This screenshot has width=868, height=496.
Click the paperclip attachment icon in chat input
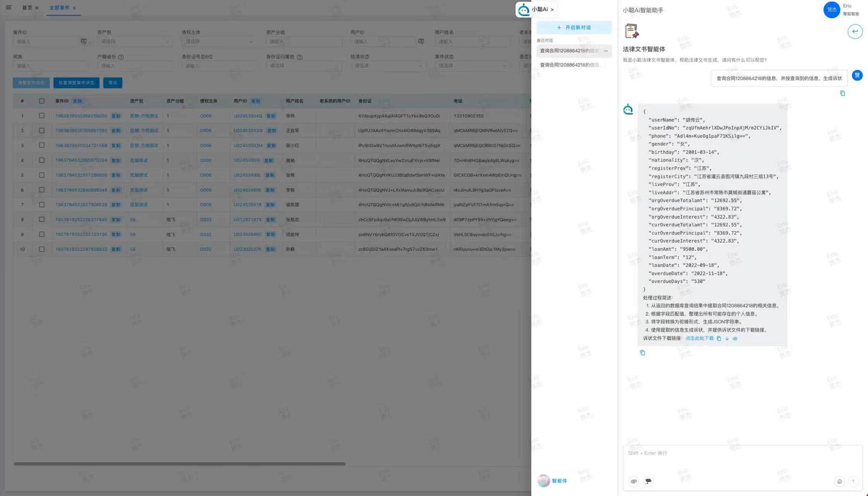[633, 481]
